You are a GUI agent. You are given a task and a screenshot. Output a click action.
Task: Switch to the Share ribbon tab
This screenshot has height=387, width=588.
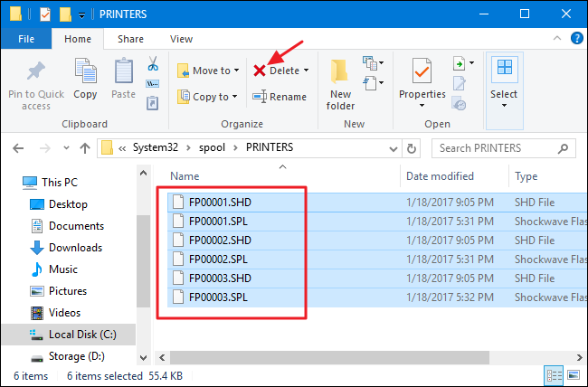point(130,39)
